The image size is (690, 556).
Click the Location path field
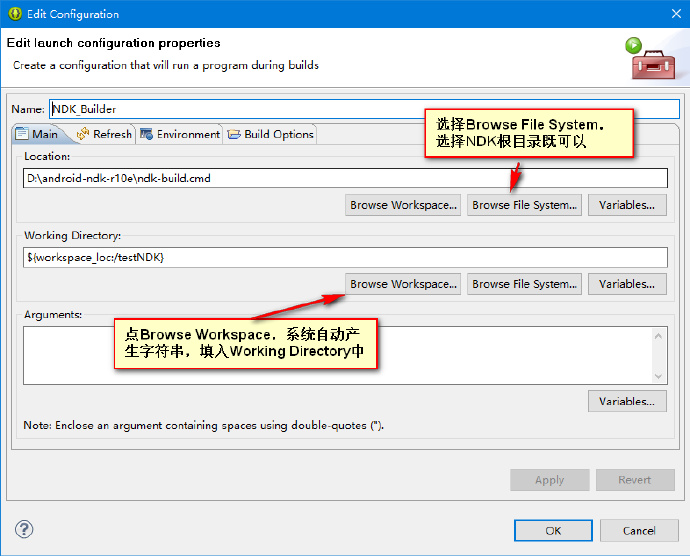pos(345,178)
